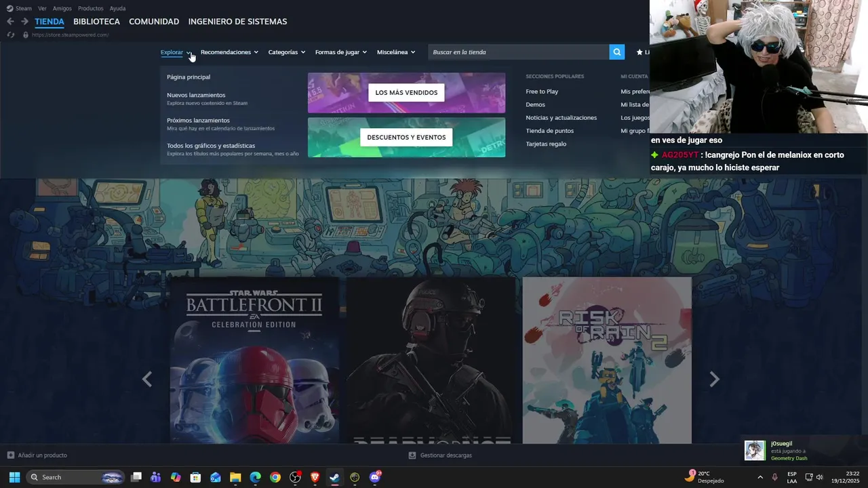Screen dimensions: 868x488
Task: Open Outlook in taskbar
Action: 216,477
